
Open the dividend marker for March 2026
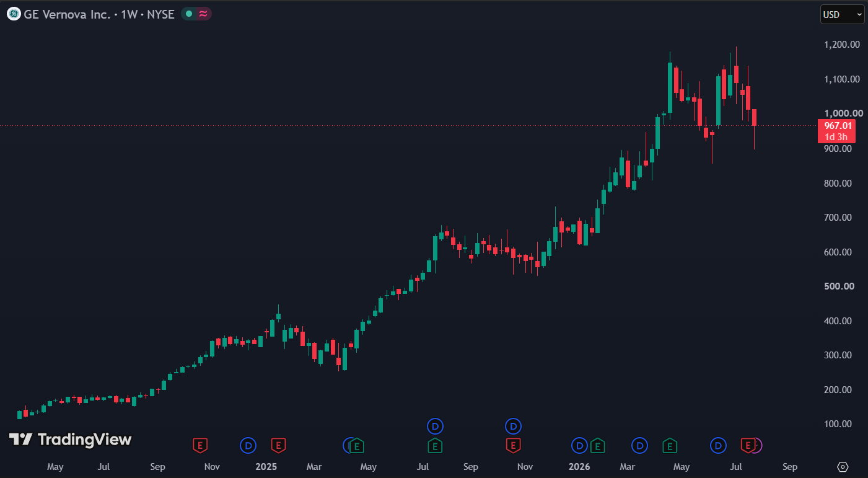click(639, 445)
